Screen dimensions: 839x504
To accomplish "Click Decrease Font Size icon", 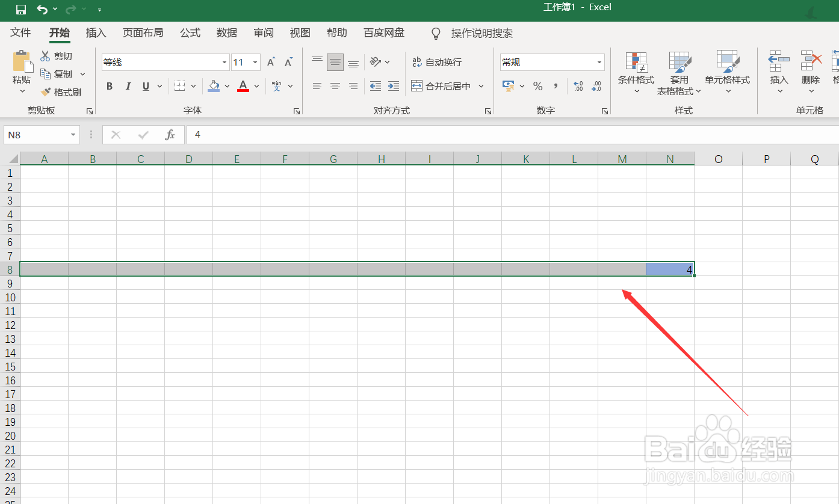I will (289, 62).
